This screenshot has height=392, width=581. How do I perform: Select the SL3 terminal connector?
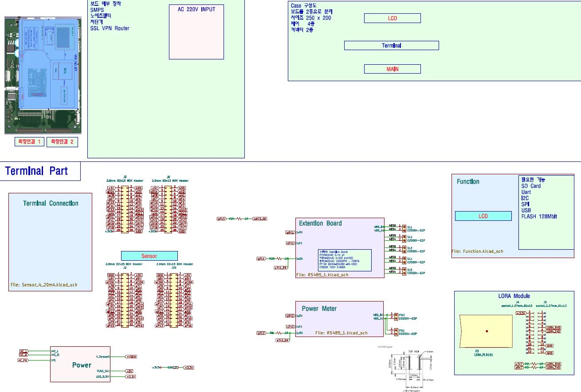tap(404, 250)
